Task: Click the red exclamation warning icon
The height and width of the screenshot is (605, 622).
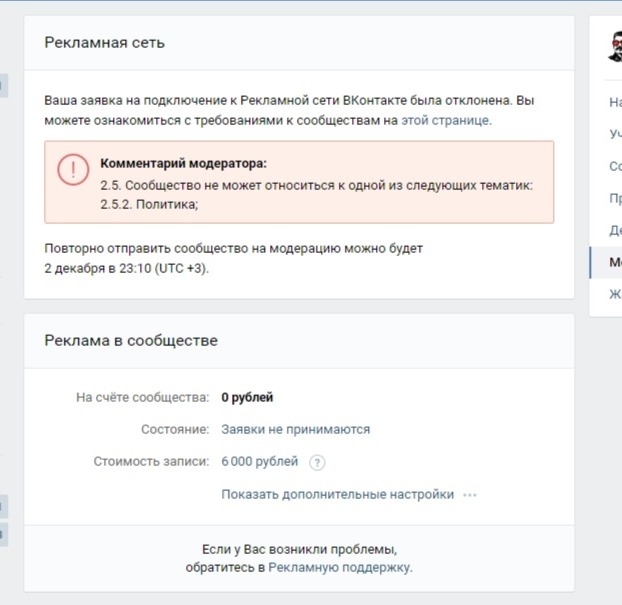Action: (73, 169)
